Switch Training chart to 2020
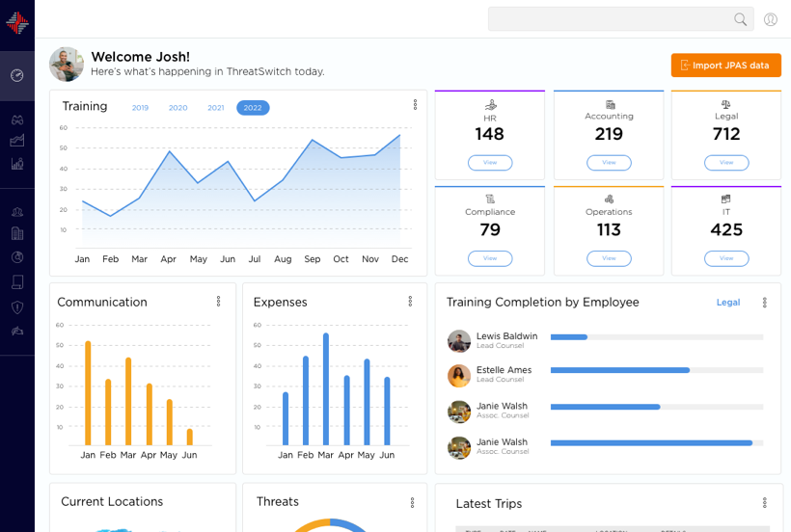Image resolution: width=791 pixels, height=532 pixels. [177, 108]
